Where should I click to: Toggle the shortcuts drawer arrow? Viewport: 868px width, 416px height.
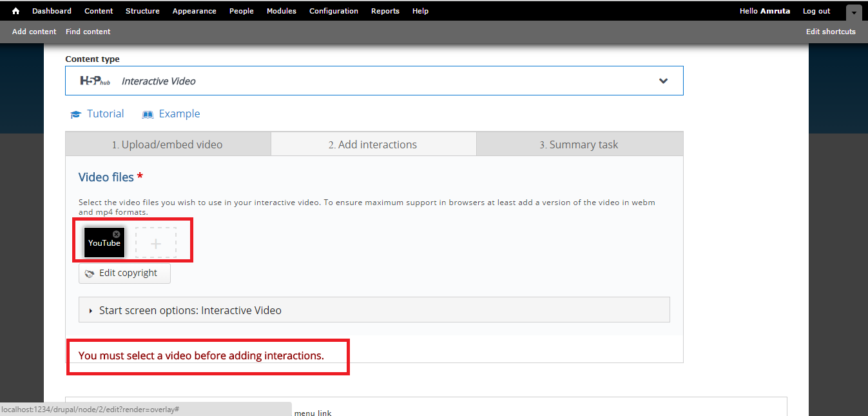[854, 13]
